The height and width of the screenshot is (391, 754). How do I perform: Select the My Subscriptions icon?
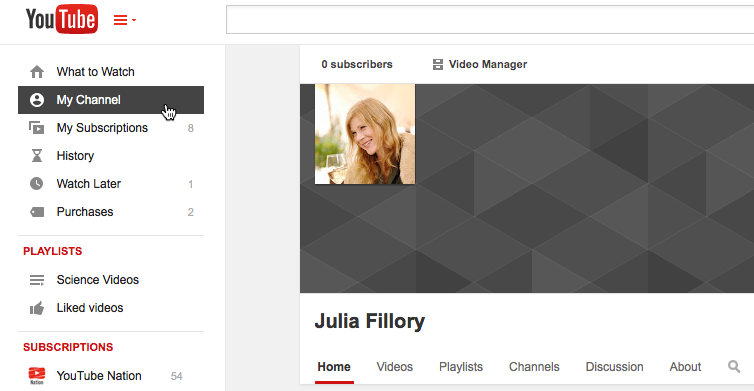[37, 128]
